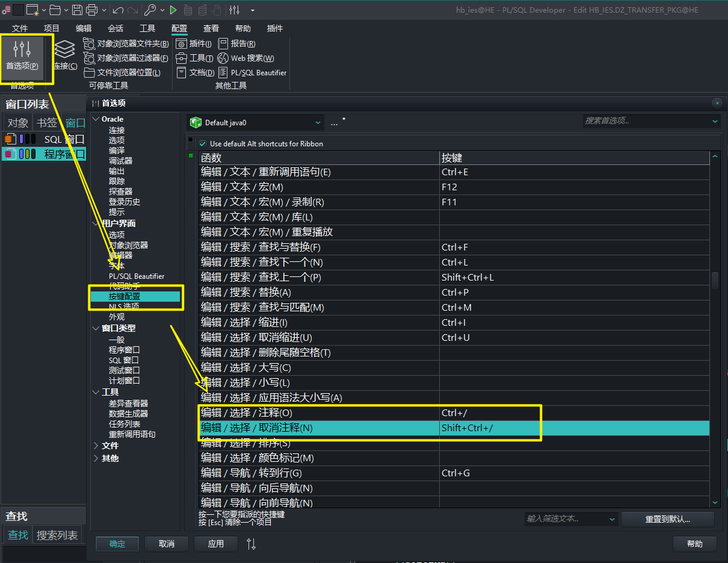Click the green Execute play icon

(x=173, y=10)
